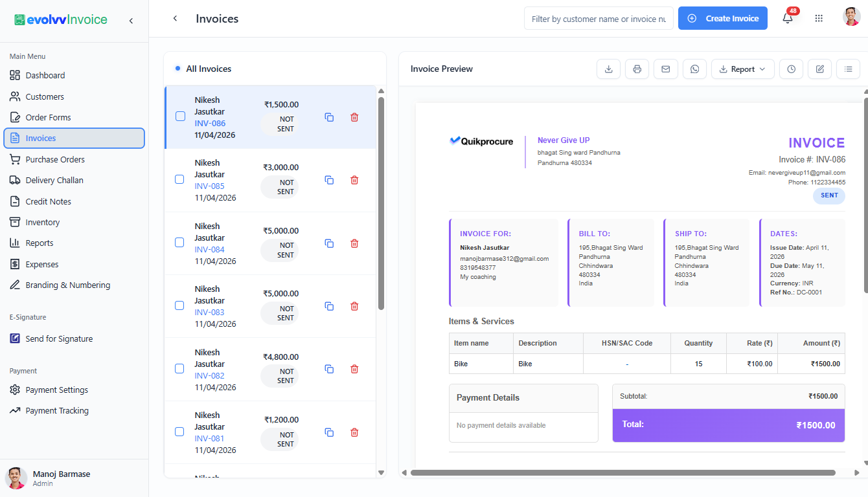Open Dashboard in main menu
The height and width of the screenshot is (497, 868).
(x=74, y=75)
